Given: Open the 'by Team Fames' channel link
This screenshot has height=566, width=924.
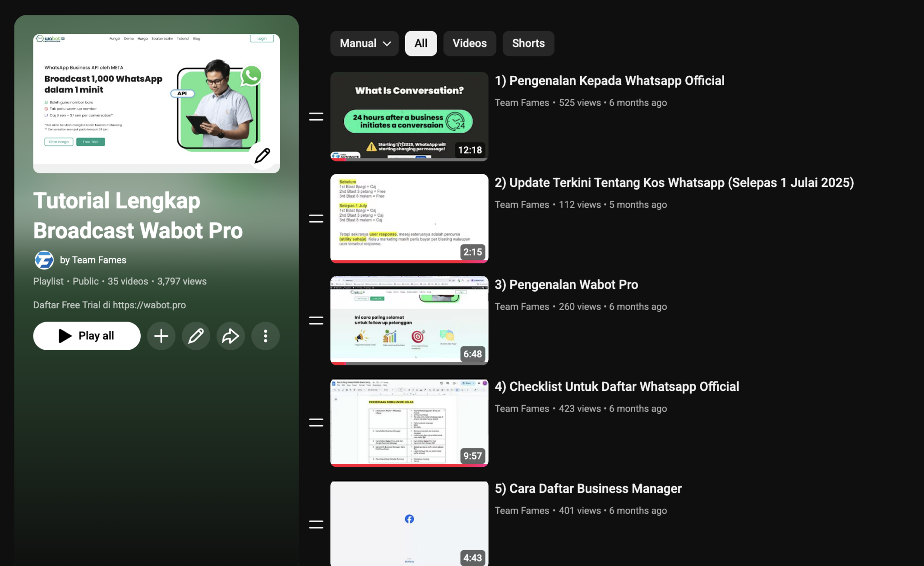Looking at the screenshot, I should [x=93, y=260].
